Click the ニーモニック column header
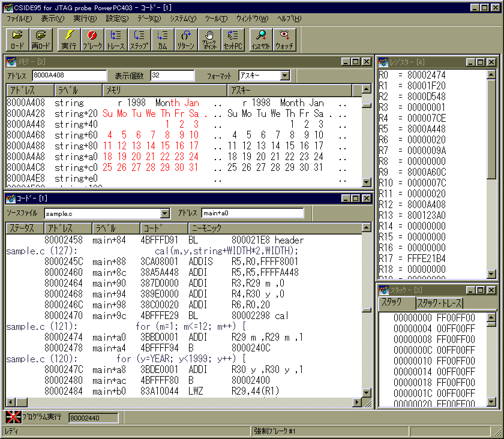 (x=276, y=228)
